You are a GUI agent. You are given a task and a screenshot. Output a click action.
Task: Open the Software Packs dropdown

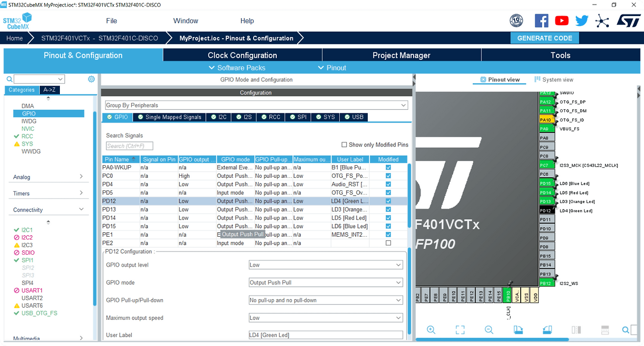pyautogui.click(x=237, y=67)
